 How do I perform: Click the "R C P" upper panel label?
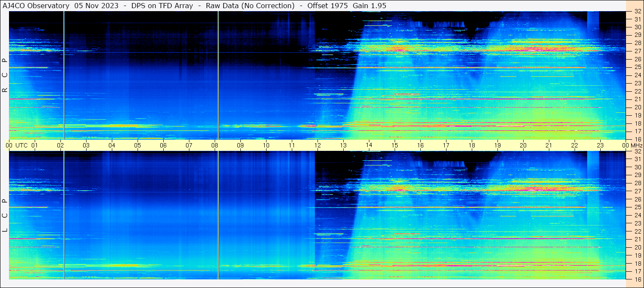[x=5, y=75]
